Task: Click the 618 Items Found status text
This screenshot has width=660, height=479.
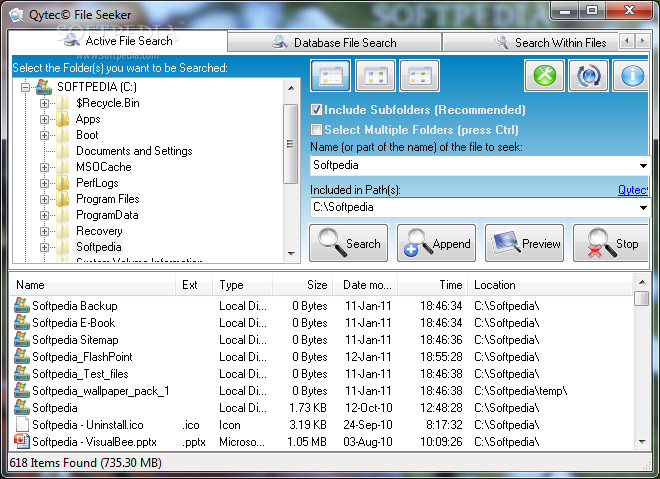Action: click(x=86, y=463)
